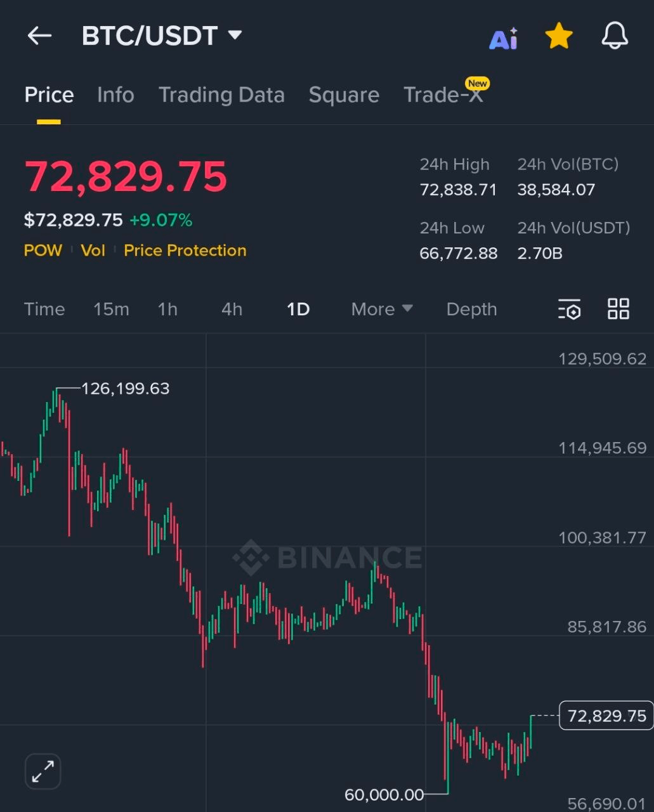The width and height of the screenshot is (654, 812).
Task: Open chart indicator settings icon
Action: pos(570,310)
